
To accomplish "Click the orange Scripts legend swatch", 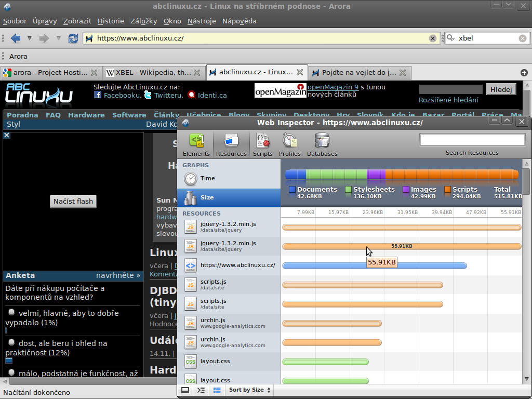I will (x=447, y=189).
